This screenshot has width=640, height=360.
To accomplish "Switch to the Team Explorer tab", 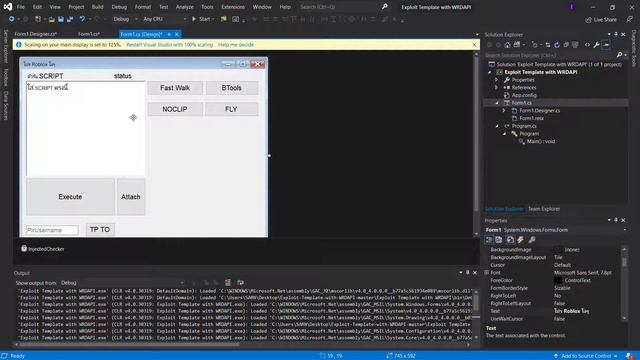I will click(x=544, y=209).
